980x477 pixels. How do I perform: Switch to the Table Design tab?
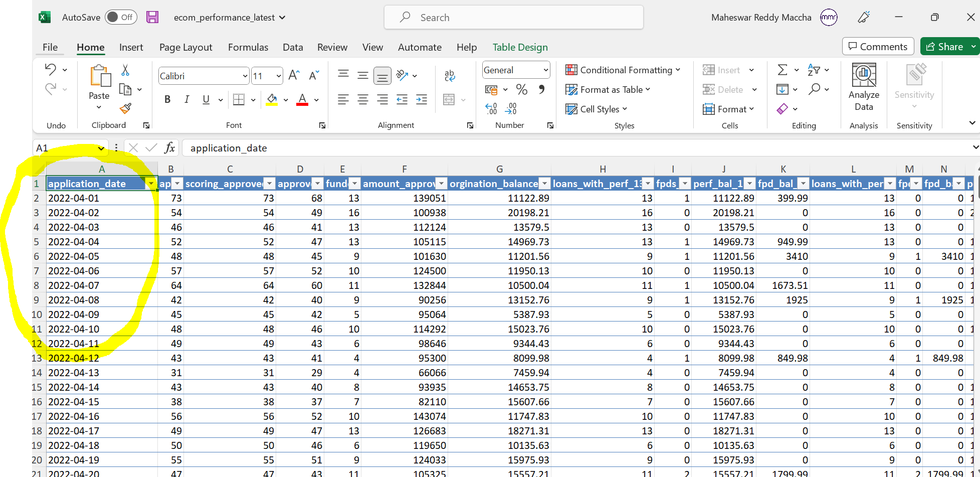click(x=520, y=47)
